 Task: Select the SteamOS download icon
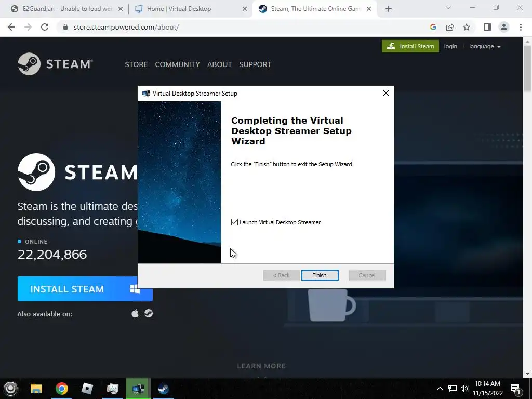tap(149, 313)
